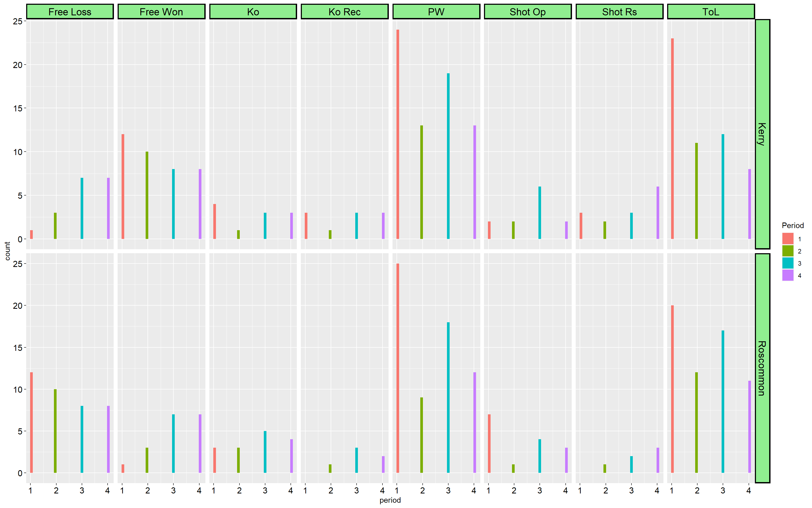Screen dimensions: 812x508
Task: Click the PW facet header
Action: [436, 12]
